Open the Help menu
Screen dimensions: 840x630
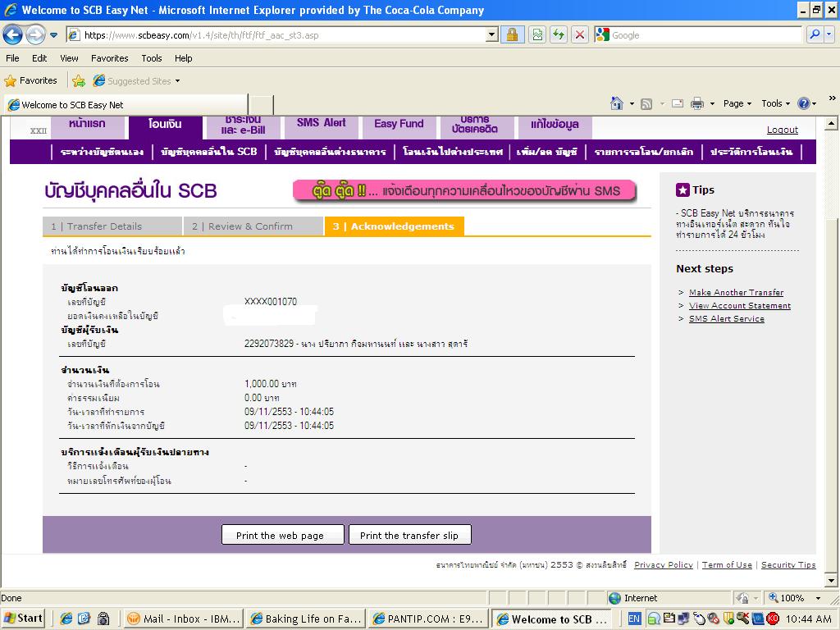[183, 58]
